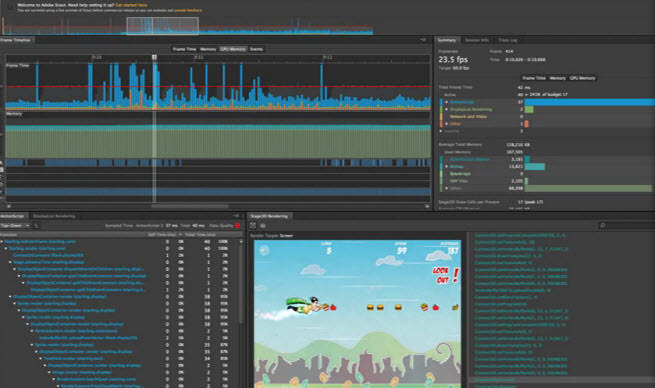Click the Stage3D panel search magnifier
655x388 pixels.
click(602, 226)
